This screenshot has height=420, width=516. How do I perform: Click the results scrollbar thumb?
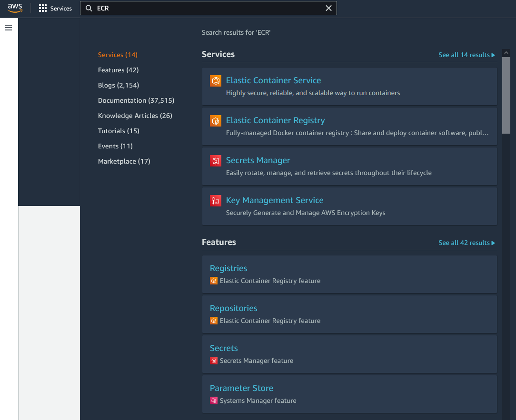(506, 96)
